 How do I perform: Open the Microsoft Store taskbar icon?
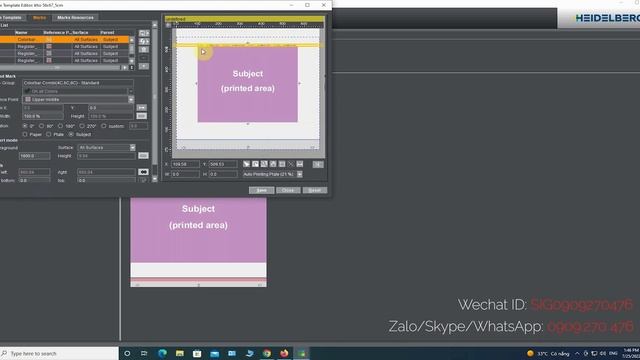(197, 353)
